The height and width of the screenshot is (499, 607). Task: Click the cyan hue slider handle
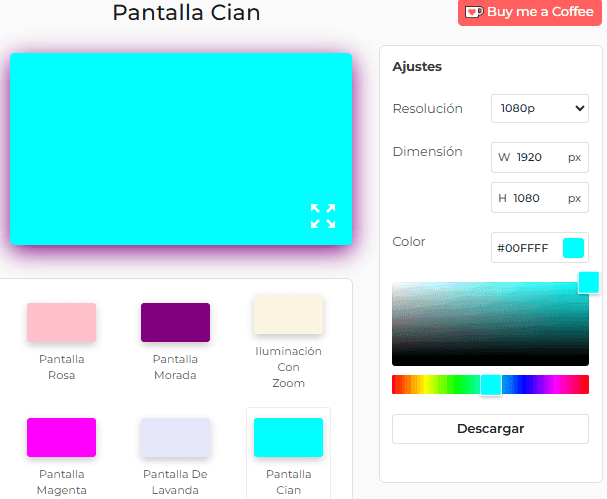tap(491, 385)
